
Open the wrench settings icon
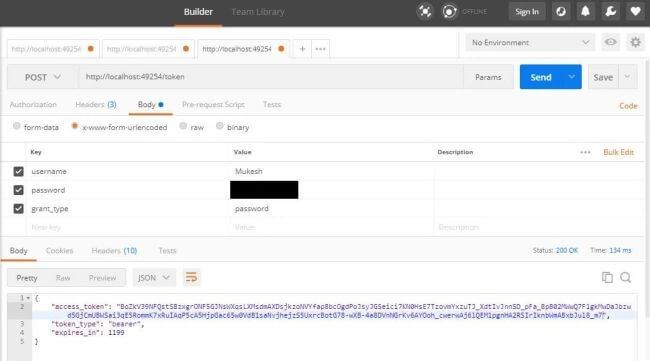click(x=610, y=12)
